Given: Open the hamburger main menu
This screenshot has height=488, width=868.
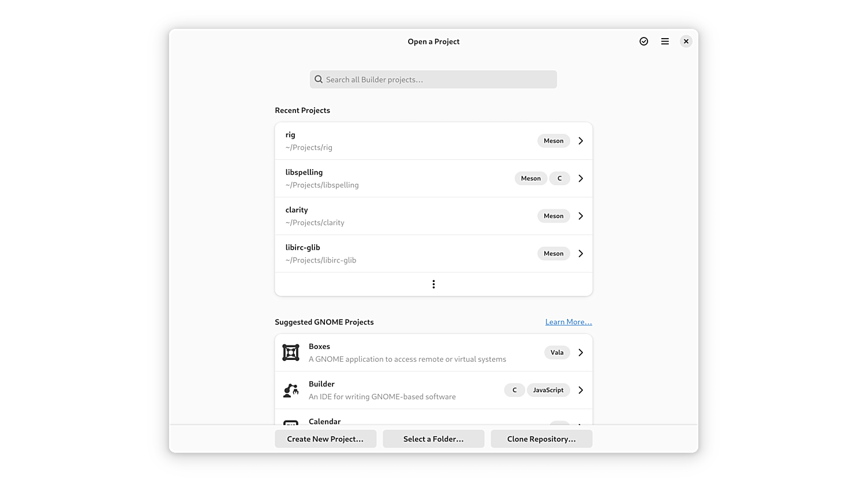Looking at the screenshot, I should click(x=665, y=42).
